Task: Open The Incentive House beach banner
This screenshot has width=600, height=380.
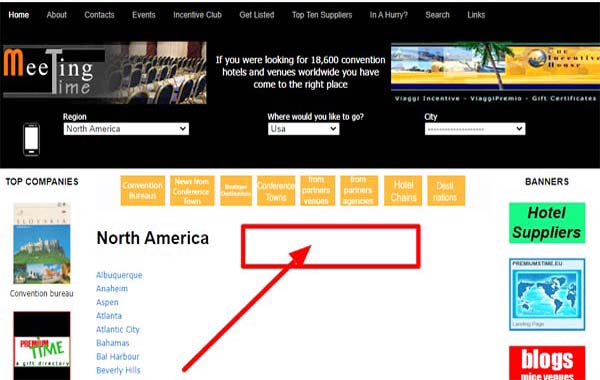Action: tap(495, 72)
